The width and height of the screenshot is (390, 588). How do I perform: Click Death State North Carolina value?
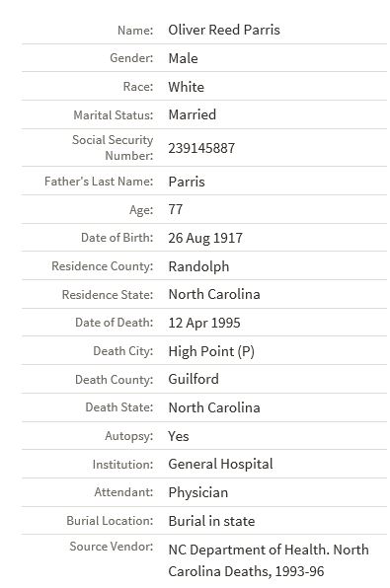click(214, 407)
